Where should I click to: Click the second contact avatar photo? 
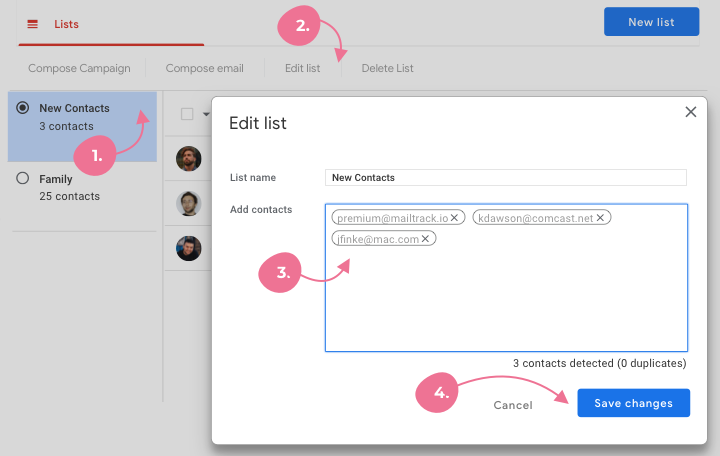tap(189, 203)
